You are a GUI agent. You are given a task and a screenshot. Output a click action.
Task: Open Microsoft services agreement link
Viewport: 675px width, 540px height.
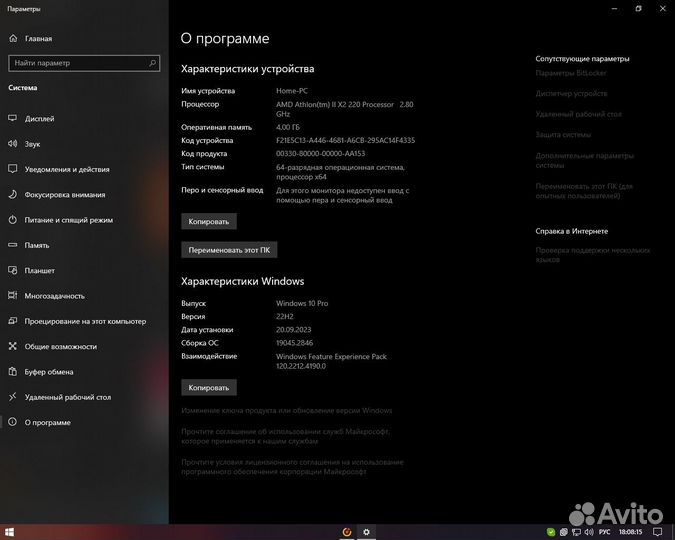[x=285, y=436]
